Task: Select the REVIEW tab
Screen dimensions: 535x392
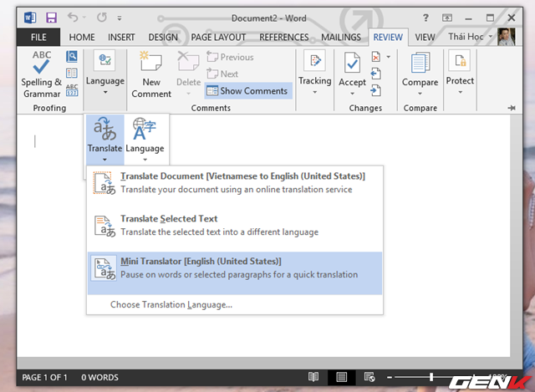Action: click(388, 37)
